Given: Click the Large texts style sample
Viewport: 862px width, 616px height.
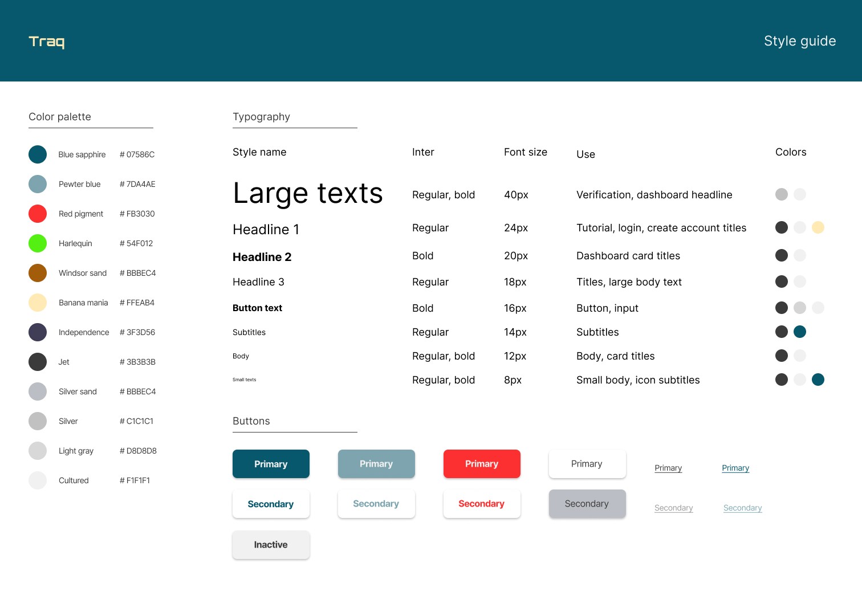Looking at the screenshot, I should coord(308,194).
